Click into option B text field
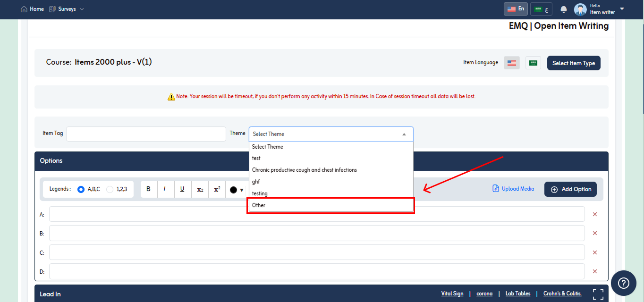 click(317, 233)
